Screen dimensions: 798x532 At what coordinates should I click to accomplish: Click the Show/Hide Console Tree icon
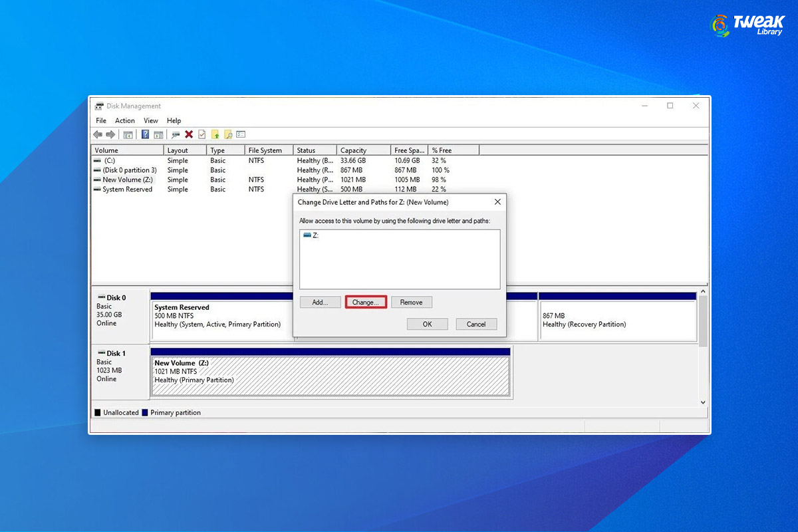click(x=128, y=134)
